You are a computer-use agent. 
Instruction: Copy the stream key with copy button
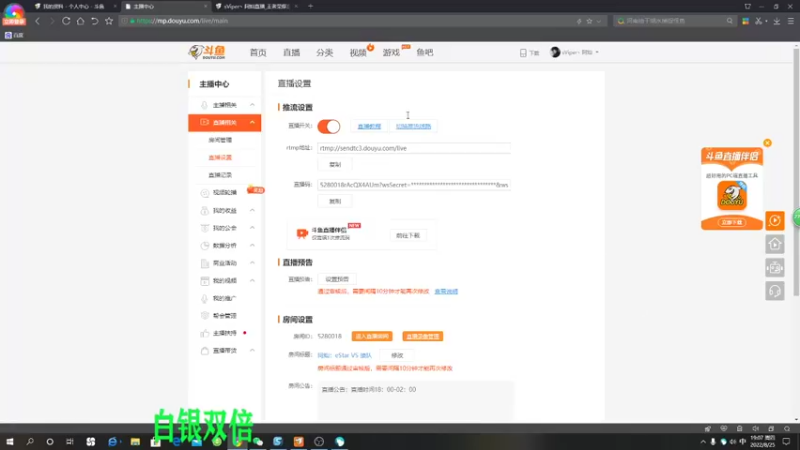coord(335,201)
